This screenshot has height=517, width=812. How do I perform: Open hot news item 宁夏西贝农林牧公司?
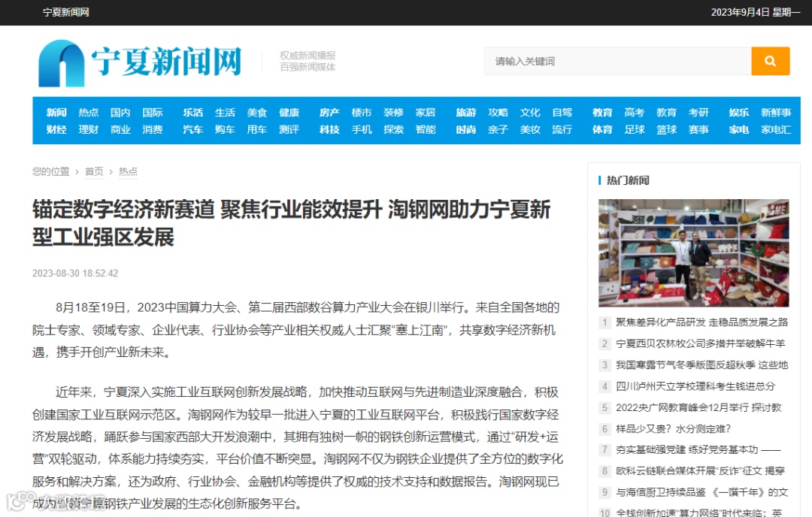(700, 343)
